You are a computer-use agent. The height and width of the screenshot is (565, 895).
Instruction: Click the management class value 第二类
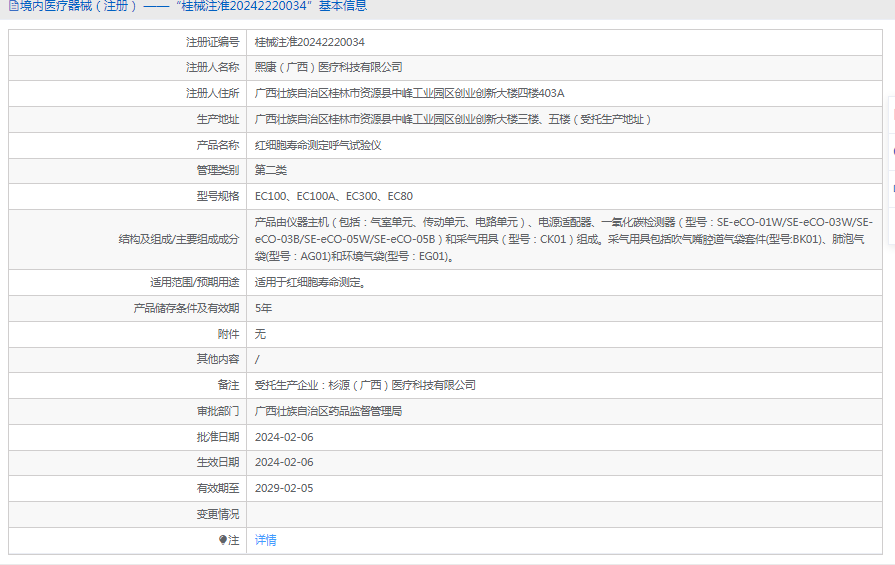click(271, 170)
